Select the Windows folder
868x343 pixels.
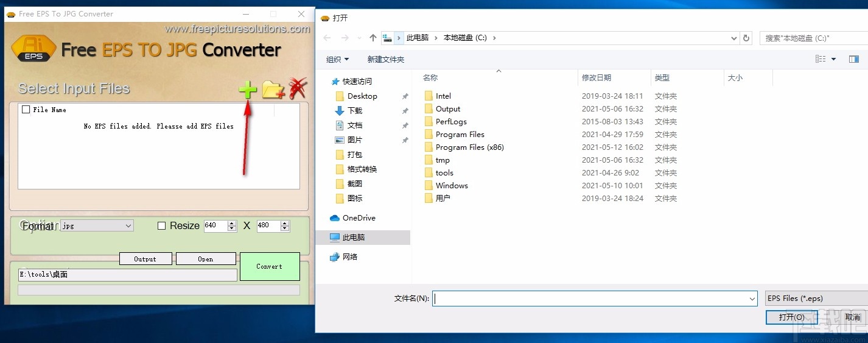(x=452, y=186)
